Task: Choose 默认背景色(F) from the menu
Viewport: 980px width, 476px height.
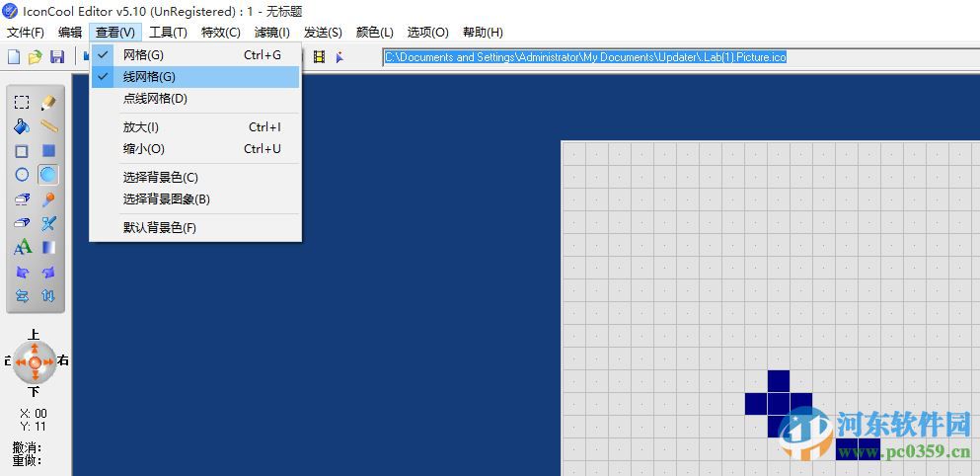Action: (195, 228)
